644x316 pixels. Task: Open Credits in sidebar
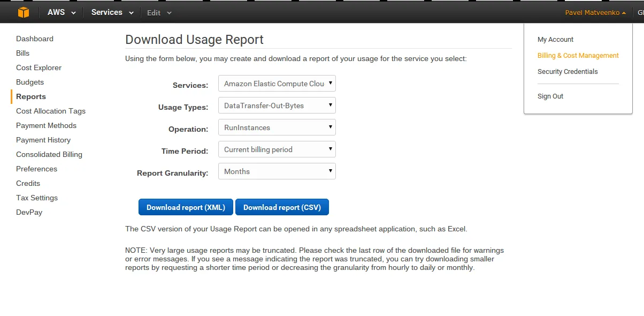pyautogui.click(x=28, y=183)
